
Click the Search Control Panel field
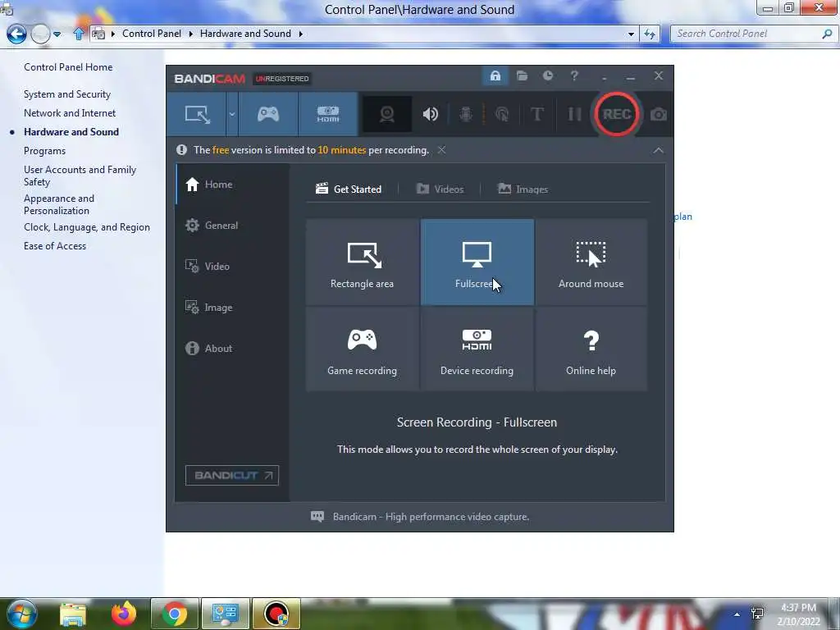click(747, 34)
